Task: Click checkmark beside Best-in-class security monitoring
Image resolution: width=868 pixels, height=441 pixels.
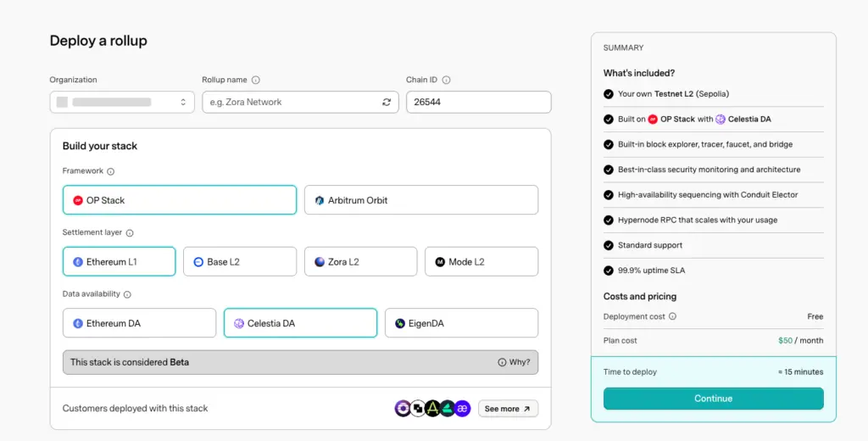Action: tap(609, 170)
